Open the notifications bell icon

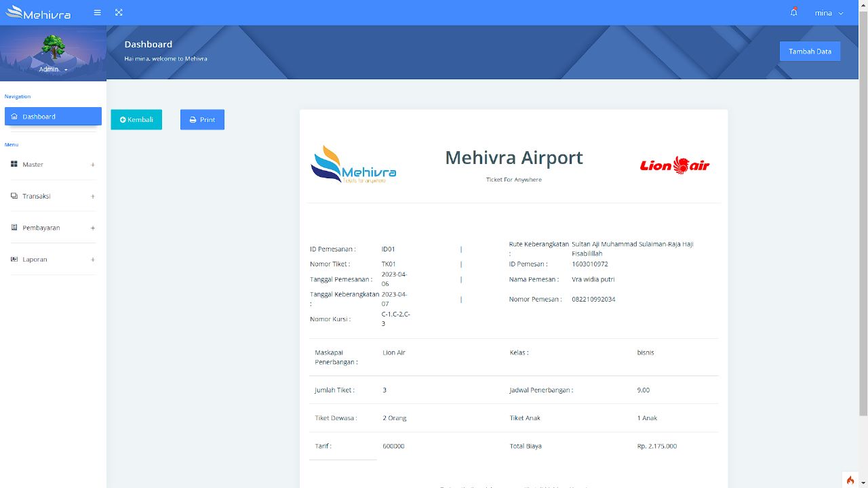click(x=793, y=12)
